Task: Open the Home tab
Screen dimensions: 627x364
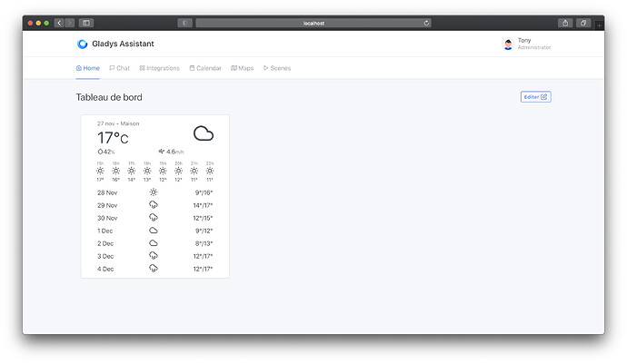Action: [x=88, y=68]
